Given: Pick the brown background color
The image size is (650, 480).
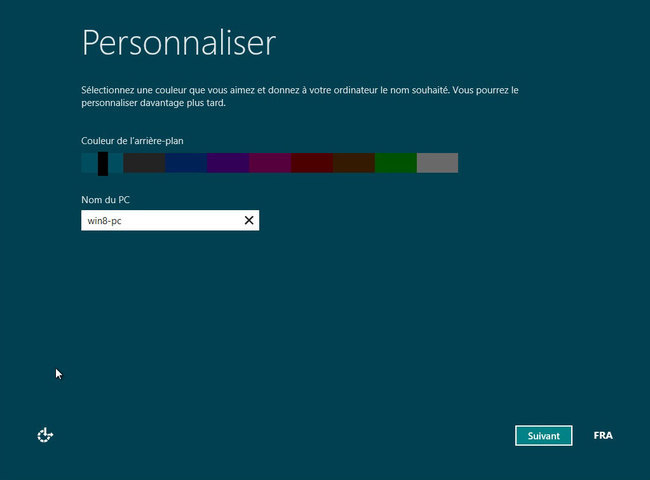Looking at the screenshot, I should [354, 163].
